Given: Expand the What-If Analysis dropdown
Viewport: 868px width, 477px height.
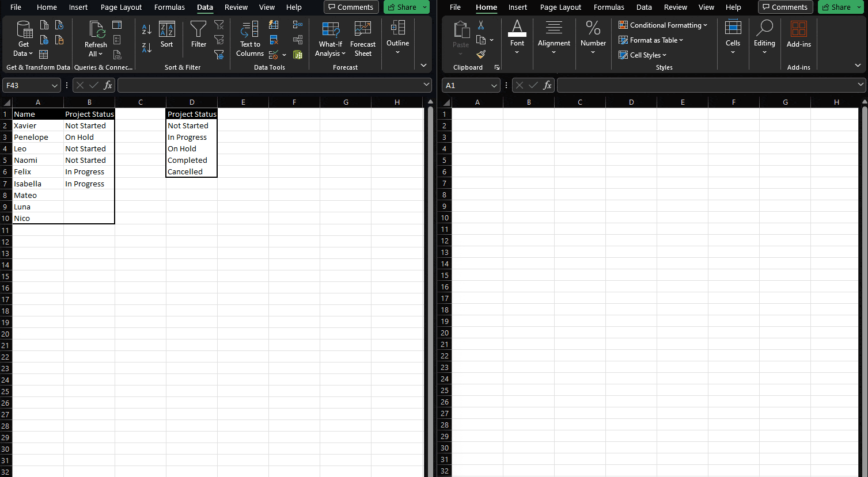Looking at the screenshot, I should click(x=330, y=39).
